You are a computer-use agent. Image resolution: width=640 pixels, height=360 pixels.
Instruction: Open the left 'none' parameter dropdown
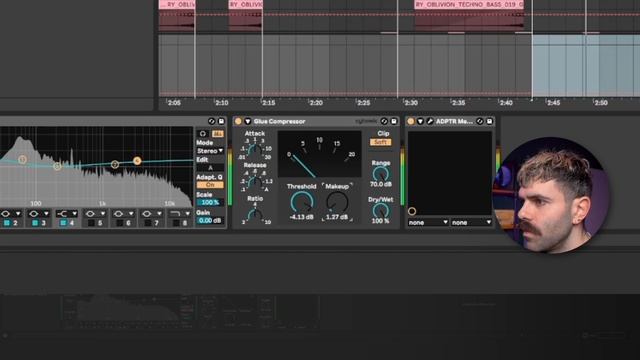point(428,222)
